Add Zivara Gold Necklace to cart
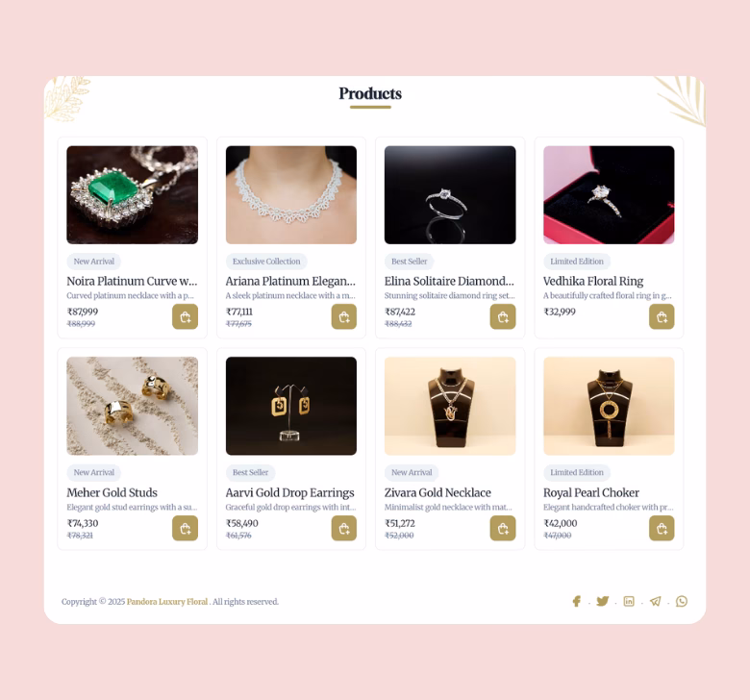Image resolution: width=750 pixels, height=700 pixels. click(x=503, y=528)
